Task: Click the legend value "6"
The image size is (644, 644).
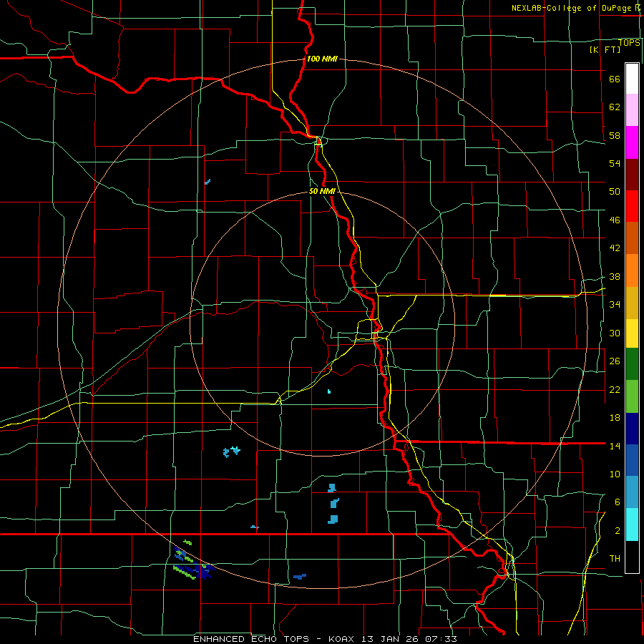Action: [x=618, y=502]
